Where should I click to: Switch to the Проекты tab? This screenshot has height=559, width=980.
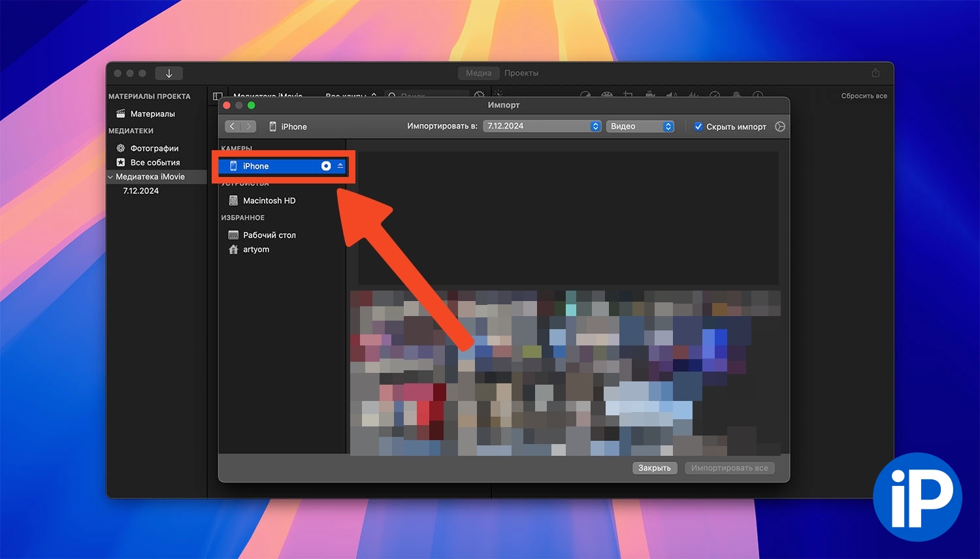pyautogui.click(x=521, y=73)
